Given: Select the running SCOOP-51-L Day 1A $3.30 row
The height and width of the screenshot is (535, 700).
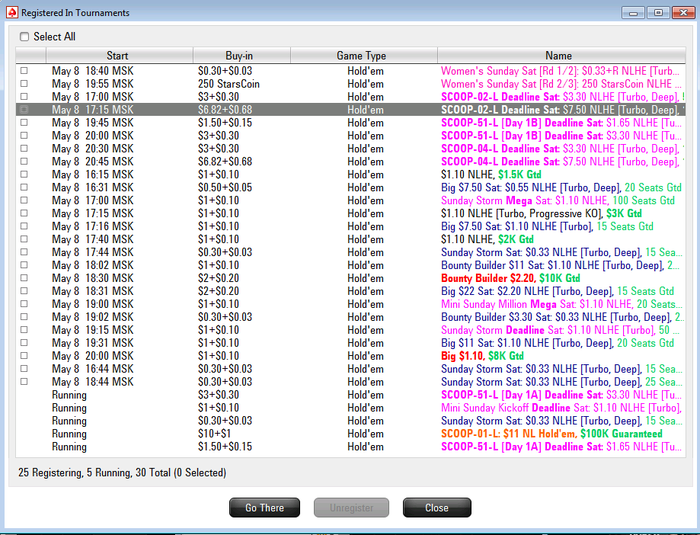Looking at the screenshot, I should click(x=350, y=395).
